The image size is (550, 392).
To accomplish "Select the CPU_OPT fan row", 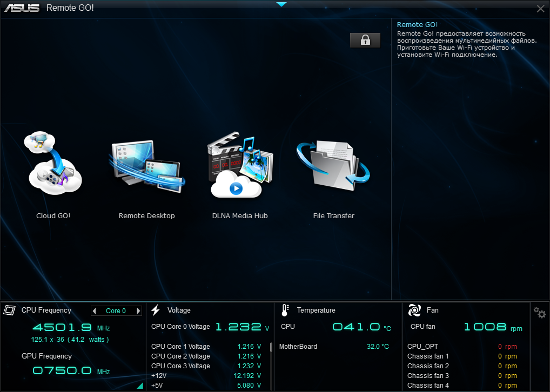I will (x=462, y=347).
